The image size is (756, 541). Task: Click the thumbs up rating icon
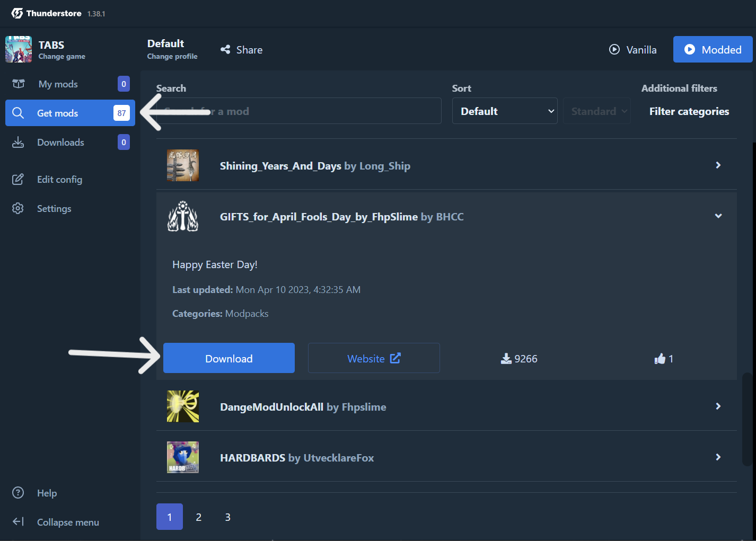[x=660, y=359]
